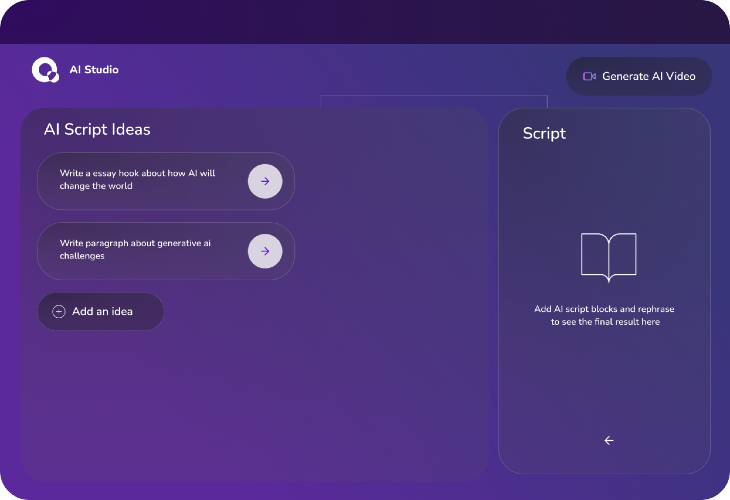Screen dimensions: 730x500
Task: Click the Generate AI Video button
Action: point(639,76)
